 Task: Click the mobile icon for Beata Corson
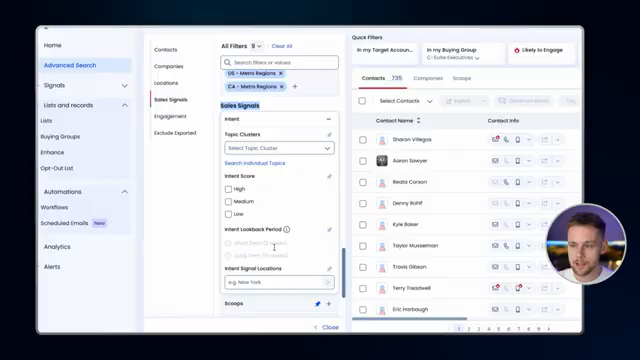pos(518,182)
